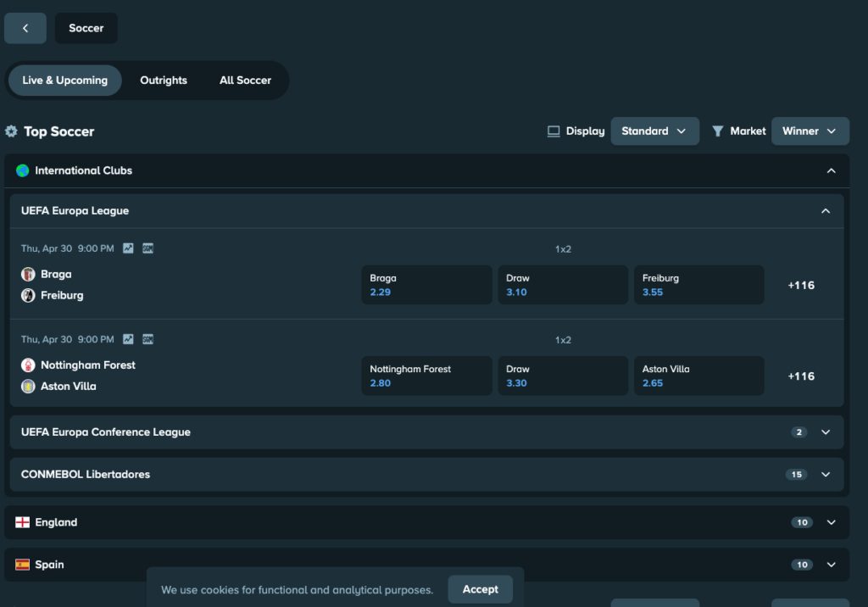Click the Market filter funnel icon

tap(717, 131)
